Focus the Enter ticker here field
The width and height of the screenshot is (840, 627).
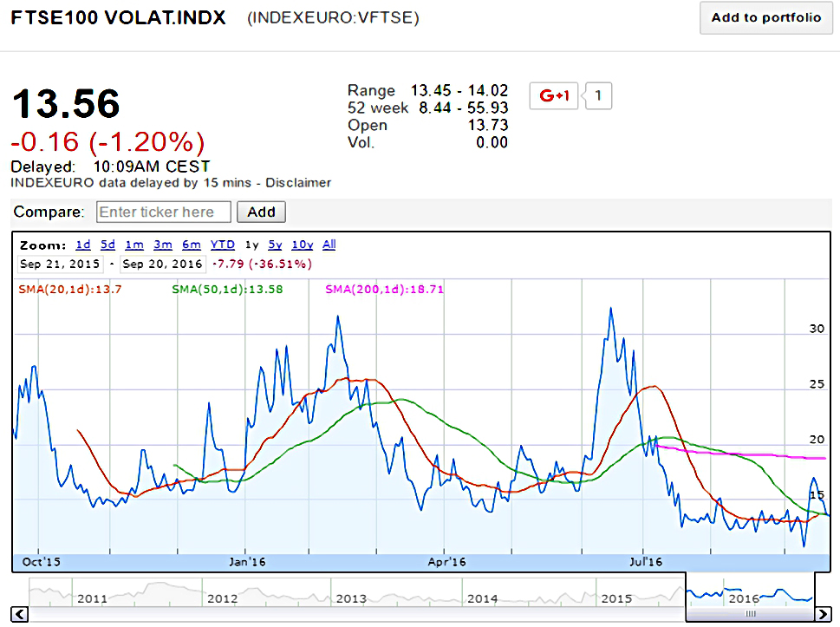(x=164, y=212)
